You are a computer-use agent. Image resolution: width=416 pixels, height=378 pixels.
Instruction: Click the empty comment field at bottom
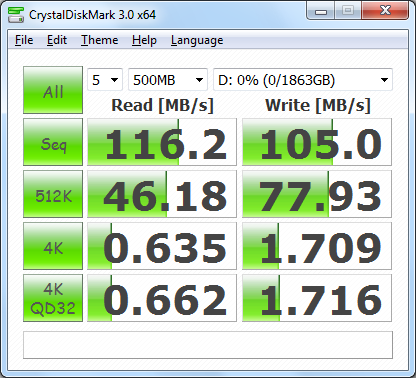coord(208,345)
